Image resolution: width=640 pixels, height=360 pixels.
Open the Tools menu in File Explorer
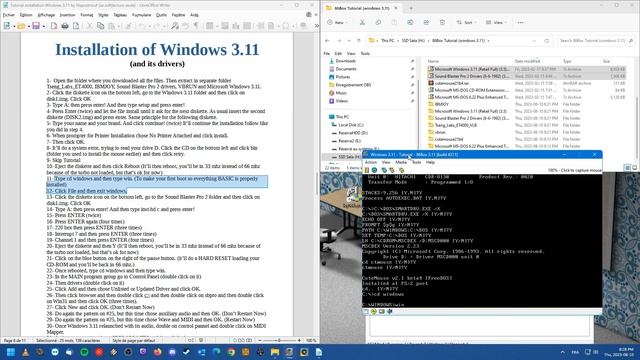click(x=365, y=53)
